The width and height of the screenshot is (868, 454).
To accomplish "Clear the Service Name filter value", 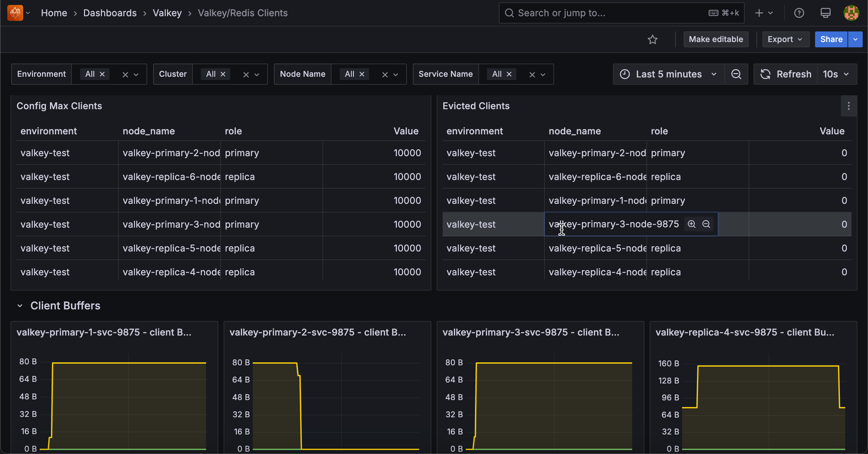I will point(532,74).
